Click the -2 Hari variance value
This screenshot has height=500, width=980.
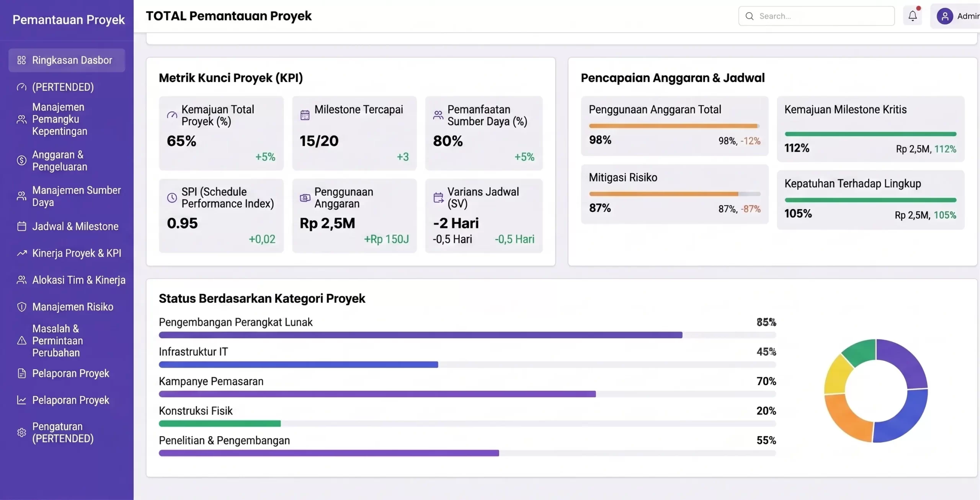point(456,223)
